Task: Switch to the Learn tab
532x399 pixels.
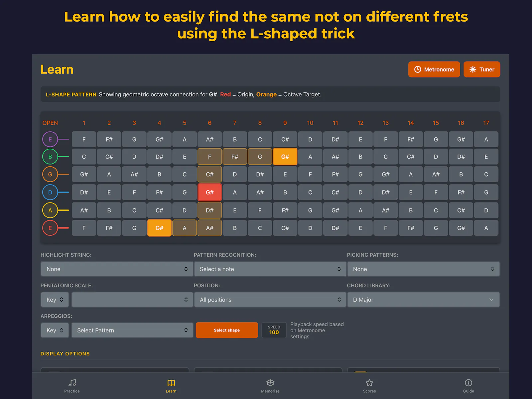Action: (x=171, y=386)
